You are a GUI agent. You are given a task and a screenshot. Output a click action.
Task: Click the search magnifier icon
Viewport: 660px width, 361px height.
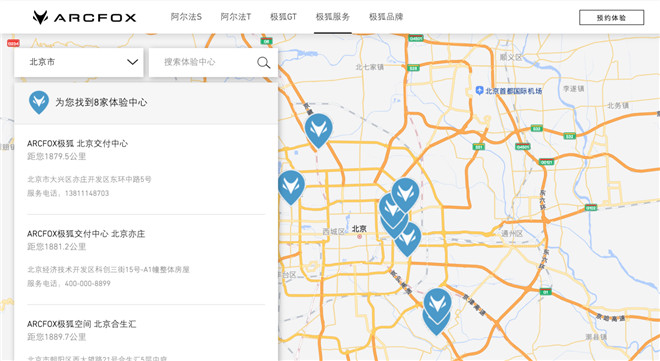click(263, 62)
